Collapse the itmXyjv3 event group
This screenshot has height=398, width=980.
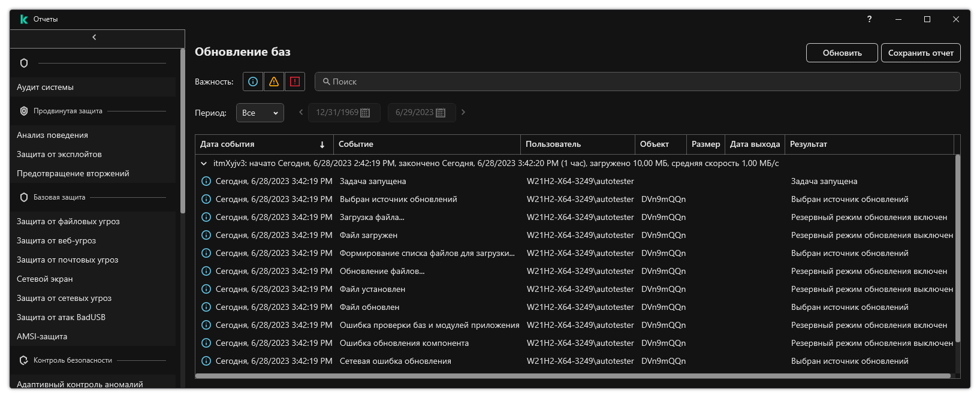[204, 163]
